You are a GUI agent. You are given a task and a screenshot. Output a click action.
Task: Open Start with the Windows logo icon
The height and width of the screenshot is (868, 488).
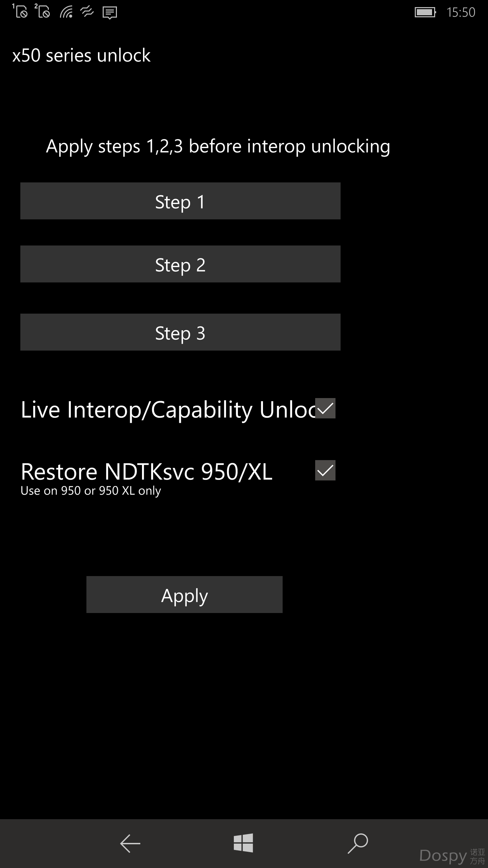click(x=243, y=843)
